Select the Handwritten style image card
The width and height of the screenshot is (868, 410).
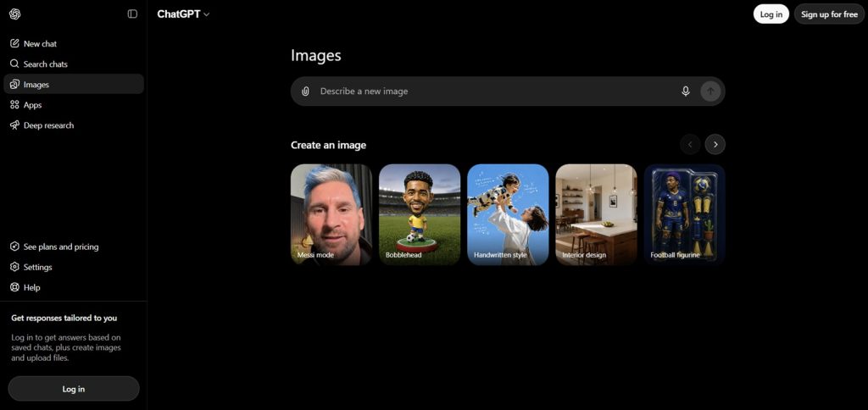tap(508, 214)
